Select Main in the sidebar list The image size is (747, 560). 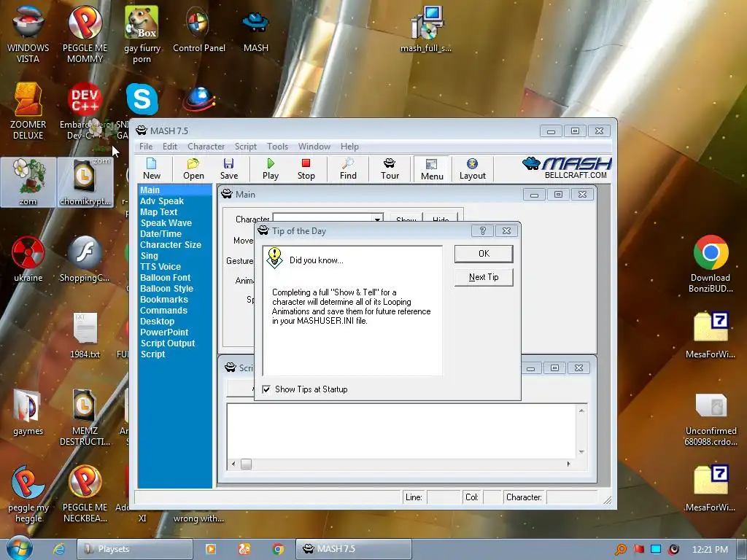tap(174, 190)
